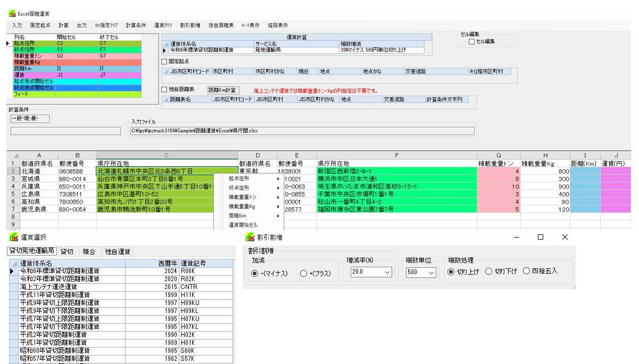Enable the セル編集 checkbox

pyautogui.click(x=471, y=41)
